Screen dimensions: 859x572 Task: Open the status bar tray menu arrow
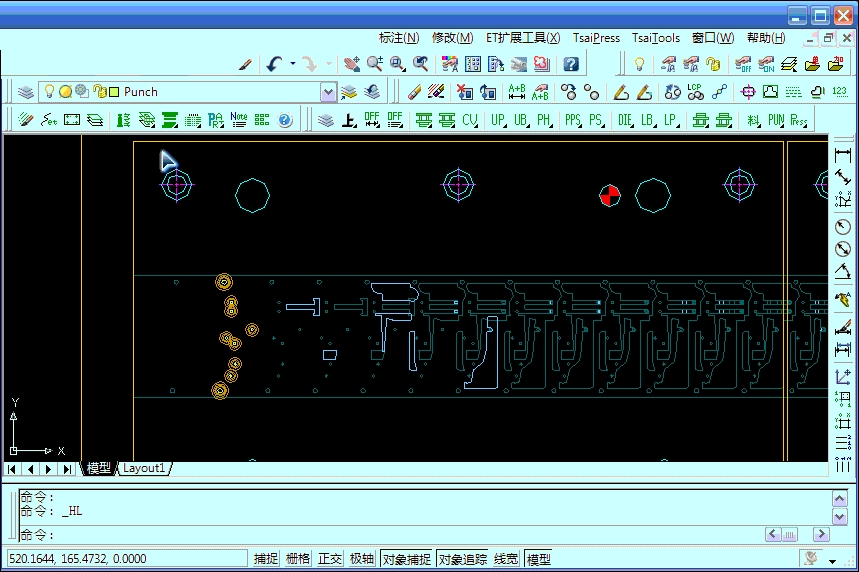coord(832,559)
